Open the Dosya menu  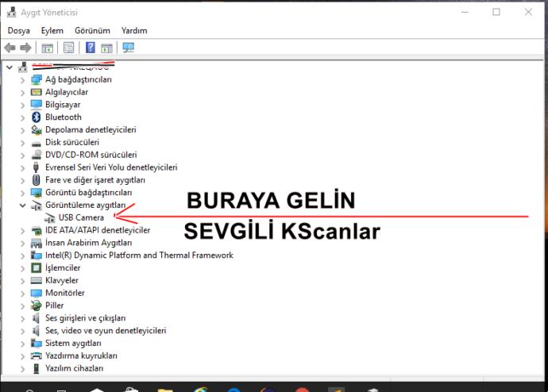[x=18, y=31]
